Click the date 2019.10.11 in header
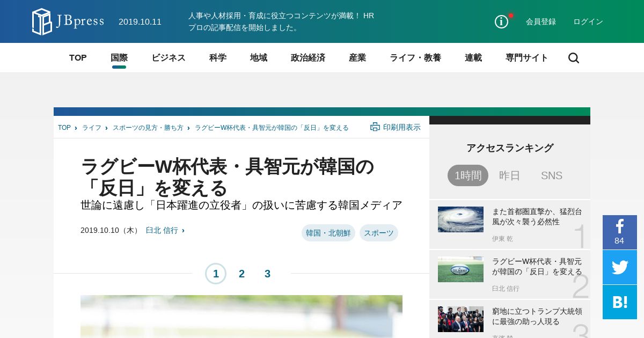The width and height of the screenshot is (644, 338). pyautogui.click(x=140, y=21)
